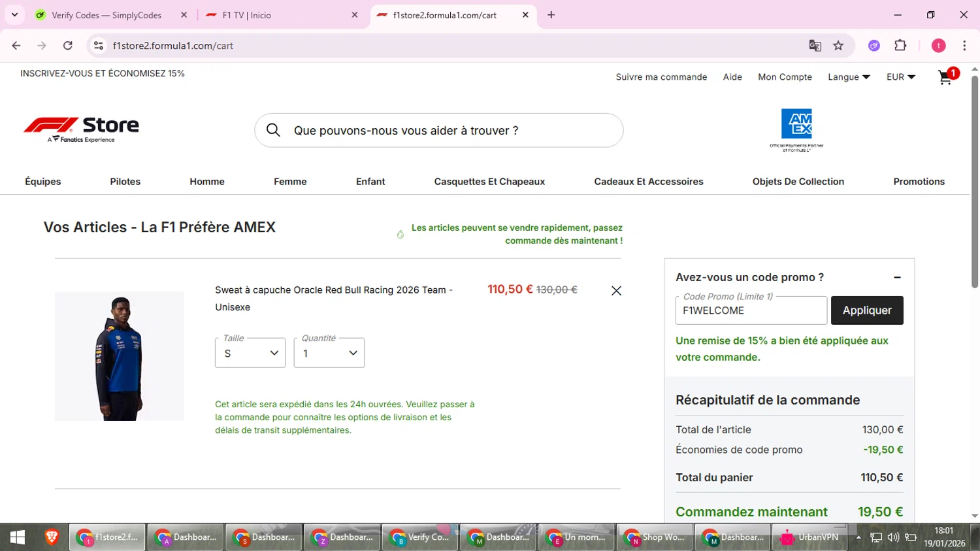This screenshot has width=980, height=551.
Task: Open the browser extensions puzzle icon
Action: [x=900, y=46]
